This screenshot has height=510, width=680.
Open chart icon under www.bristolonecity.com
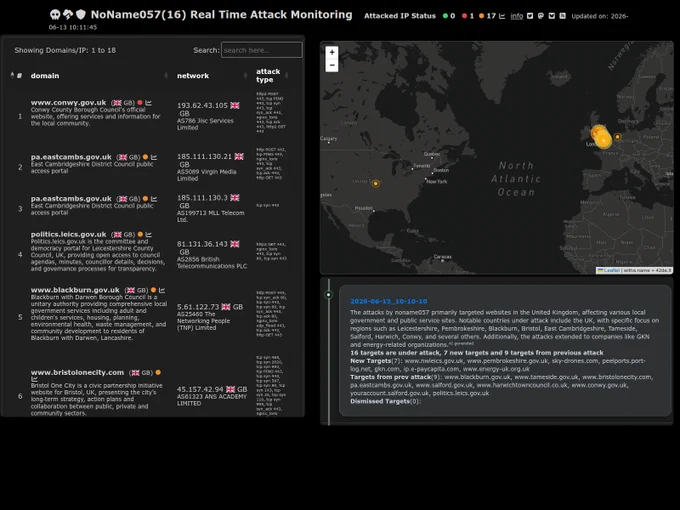(x=34, y=379)
